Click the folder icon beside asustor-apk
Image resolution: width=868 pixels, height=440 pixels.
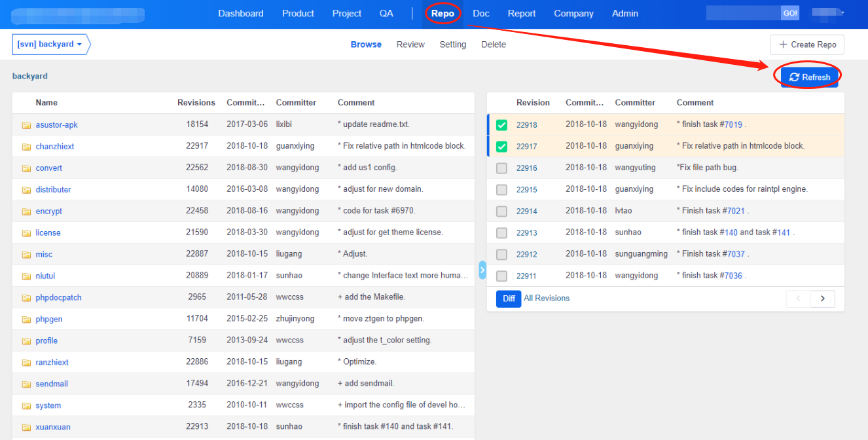(26, 125)
